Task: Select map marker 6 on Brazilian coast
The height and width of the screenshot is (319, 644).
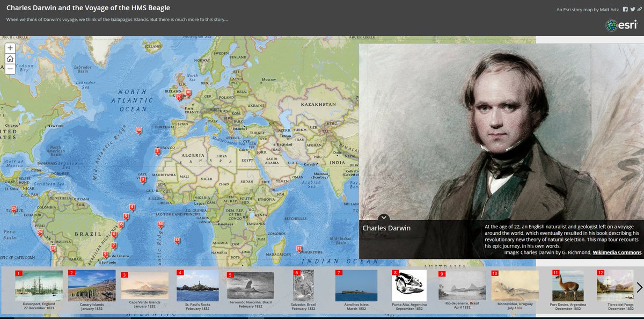Action: 114,235
